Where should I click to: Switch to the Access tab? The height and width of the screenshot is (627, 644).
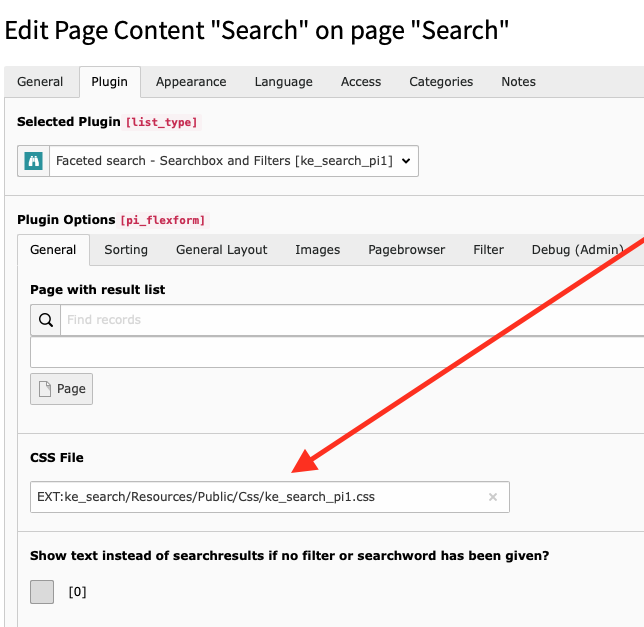[x=361, y=82]
